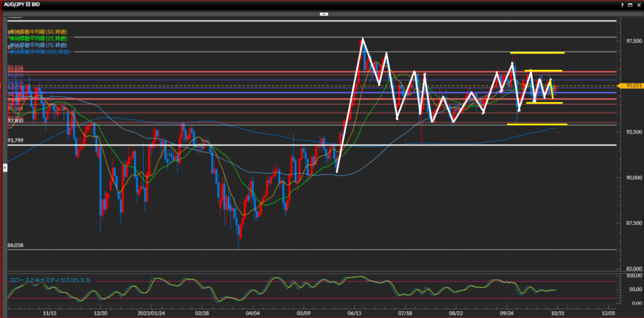The width and height of the screenshot is (644, 318).
Task: Expand the left side panel arrow
Action: coord(5,167)
